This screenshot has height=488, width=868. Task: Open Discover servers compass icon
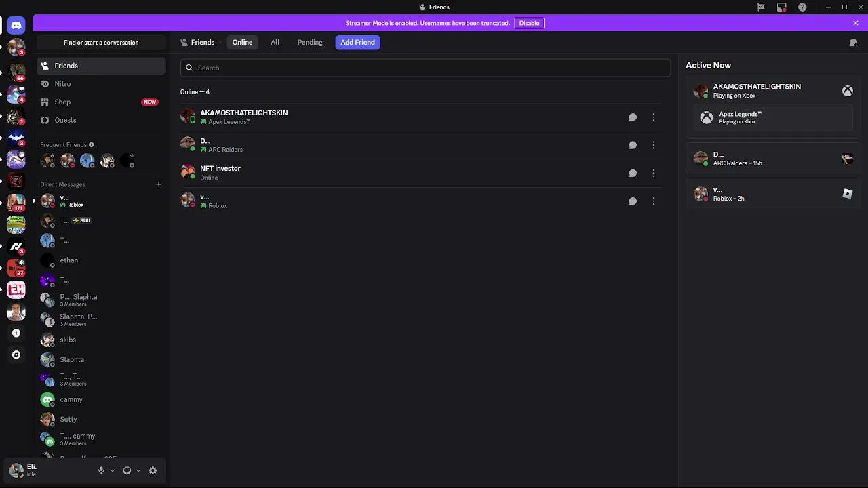(x=16, y=354)
